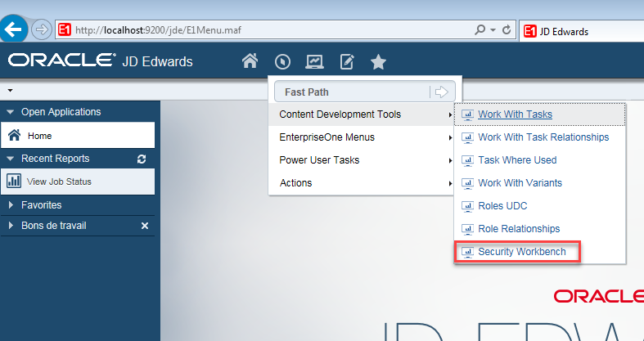The height and width of the screenshot is (341, 644).
Task: Expand the Bons de travail section
Action: coord(11,226)
